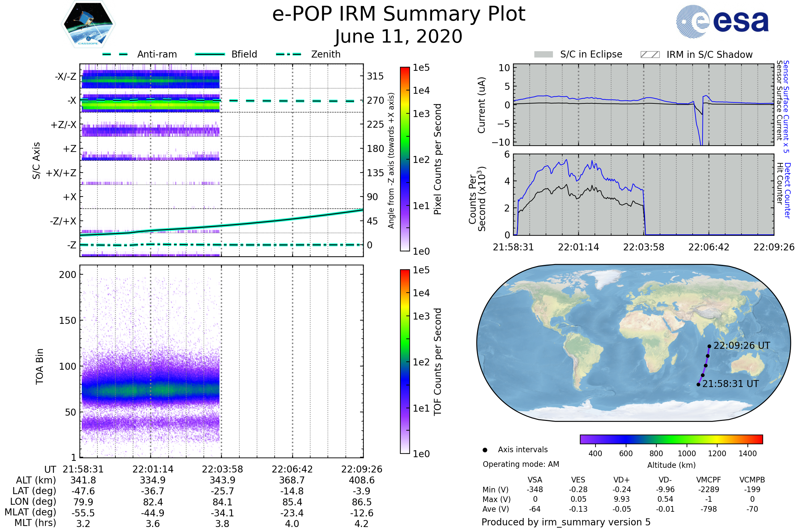Click the Zenith dash-dot legend marker
Image resolution: width=798 pixels, height=532 pixels.
(289, 54)
